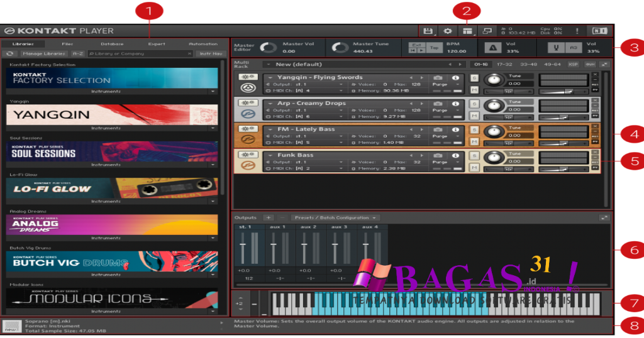Switch to the Database tab
644x338 pixels.
[112, 44]
